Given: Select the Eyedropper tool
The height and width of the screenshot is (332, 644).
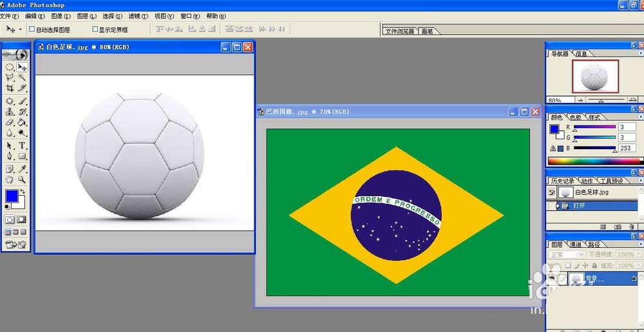Looking at the screenshot, I should 22,169.
